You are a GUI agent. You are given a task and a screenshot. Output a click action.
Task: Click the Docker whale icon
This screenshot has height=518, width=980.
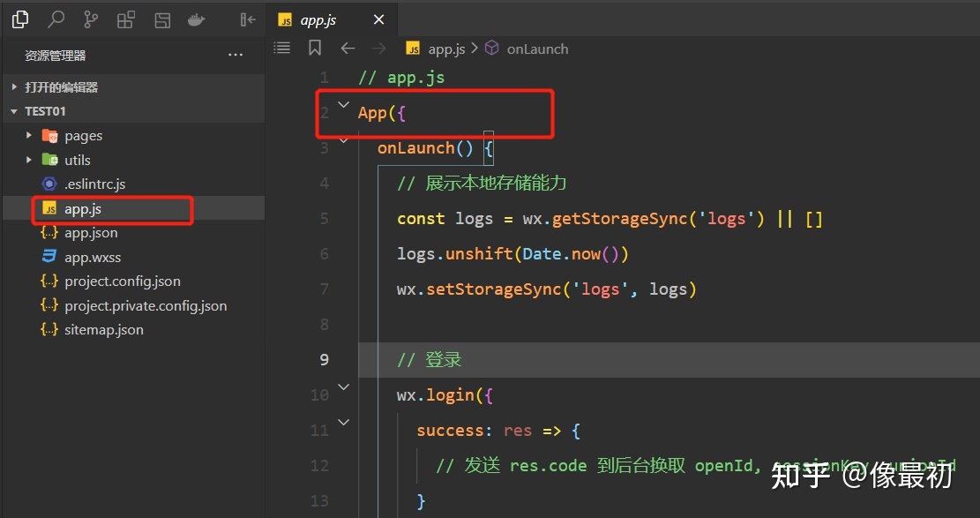coord(198,19)
